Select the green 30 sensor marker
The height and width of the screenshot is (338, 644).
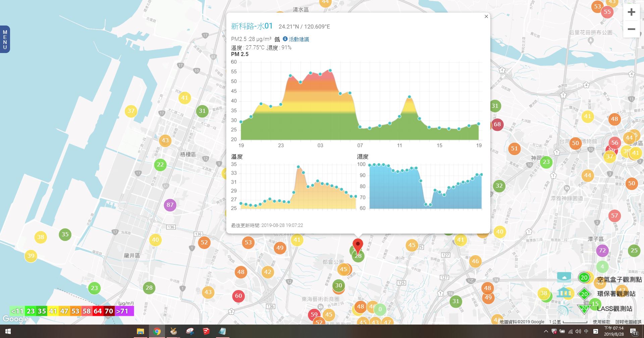click(339, 285)
